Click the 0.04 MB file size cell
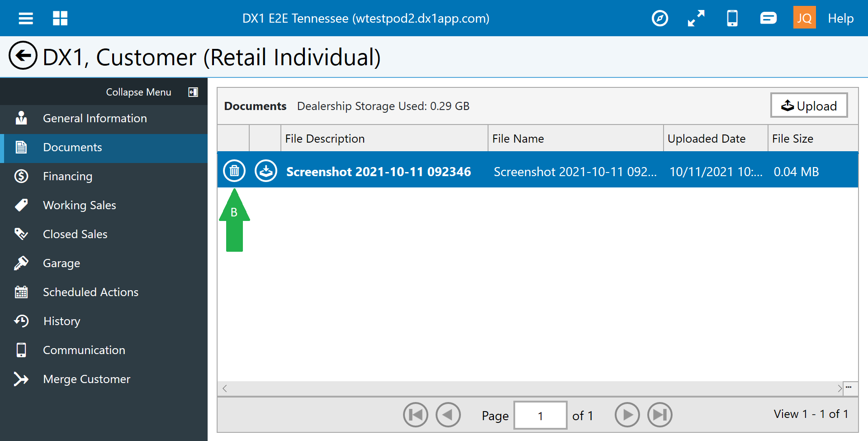Viewport: 868px width, 441px height. pyautogui.click(x=796, y=172)
